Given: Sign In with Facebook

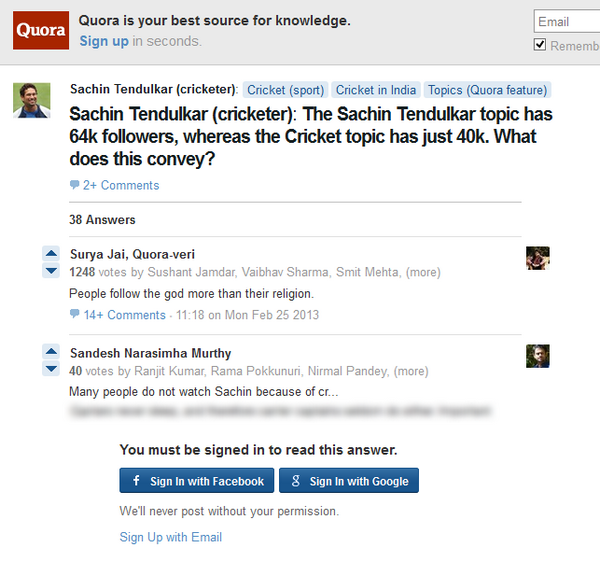Looking at the screenshot, I should [197, 481].
